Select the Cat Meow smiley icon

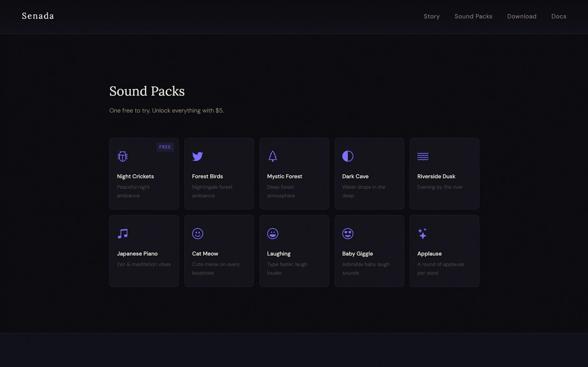tap(198, 234)
